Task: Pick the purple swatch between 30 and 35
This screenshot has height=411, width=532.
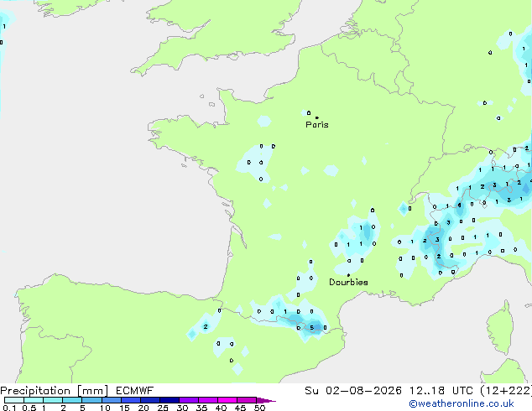Action: (x=189, y=400)
